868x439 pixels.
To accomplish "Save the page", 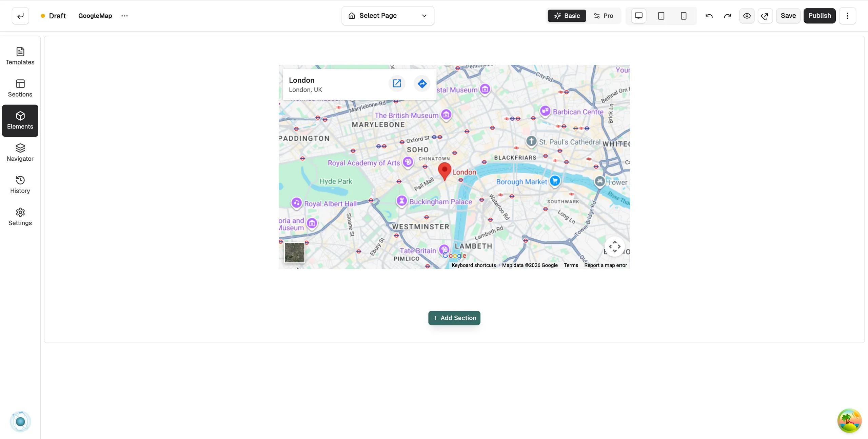I will click(788, 16).
